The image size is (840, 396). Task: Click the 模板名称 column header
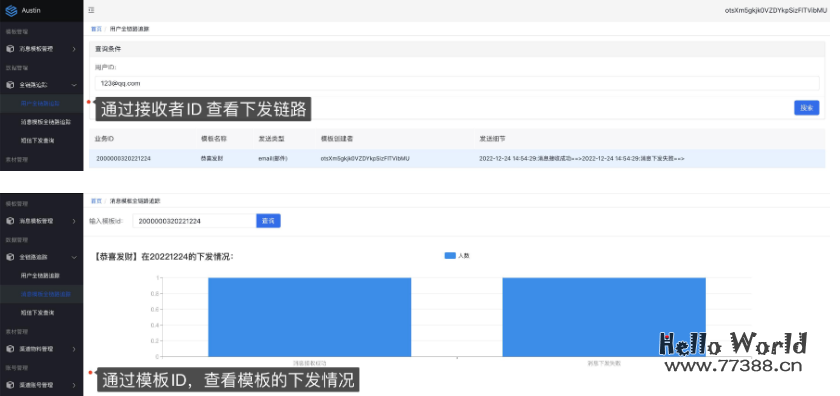coord(214,139)
